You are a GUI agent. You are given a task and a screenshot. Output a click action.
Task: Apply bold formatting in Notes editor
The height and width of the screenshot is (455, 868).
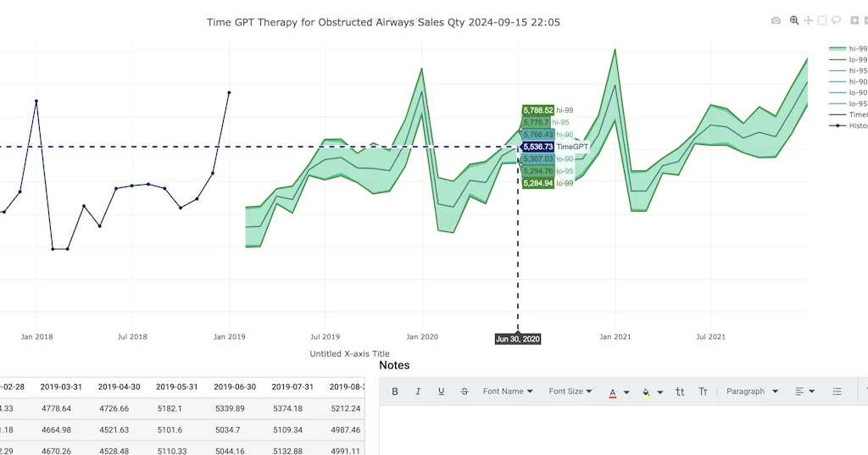pos(395,391)
